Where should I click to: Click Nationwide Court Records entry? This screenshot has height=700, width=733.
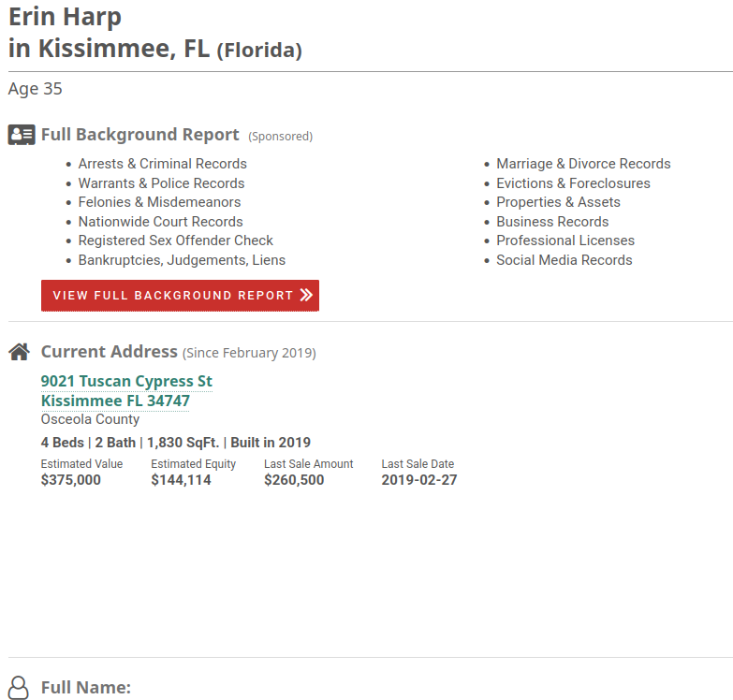coord(160,222)
